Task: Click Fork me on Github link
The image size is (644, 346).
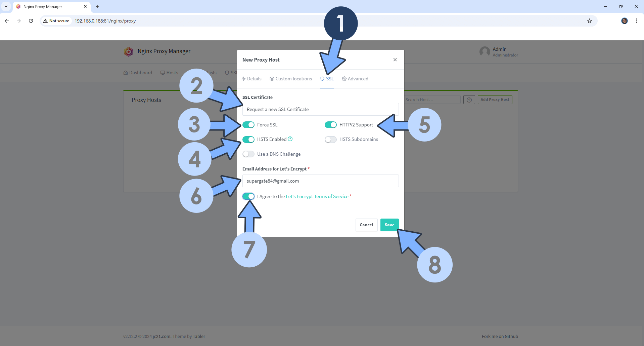Action: [x=500, y=336]
